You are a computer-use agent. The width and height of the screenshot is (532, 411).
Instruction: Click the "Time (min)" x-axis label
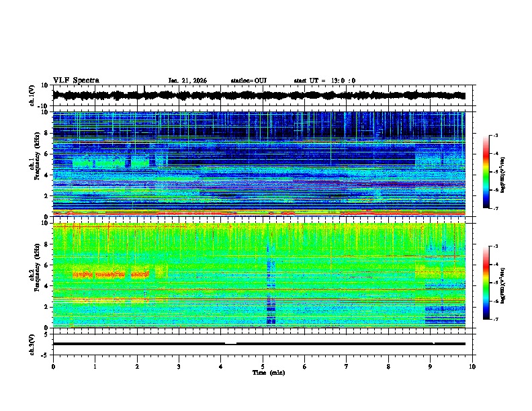(269, 373)
